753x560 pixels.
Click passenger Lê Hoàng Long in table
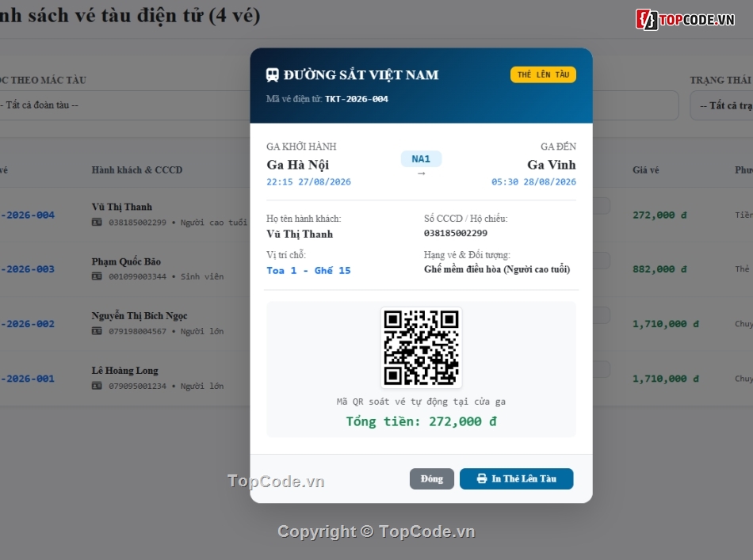(125, 371)
